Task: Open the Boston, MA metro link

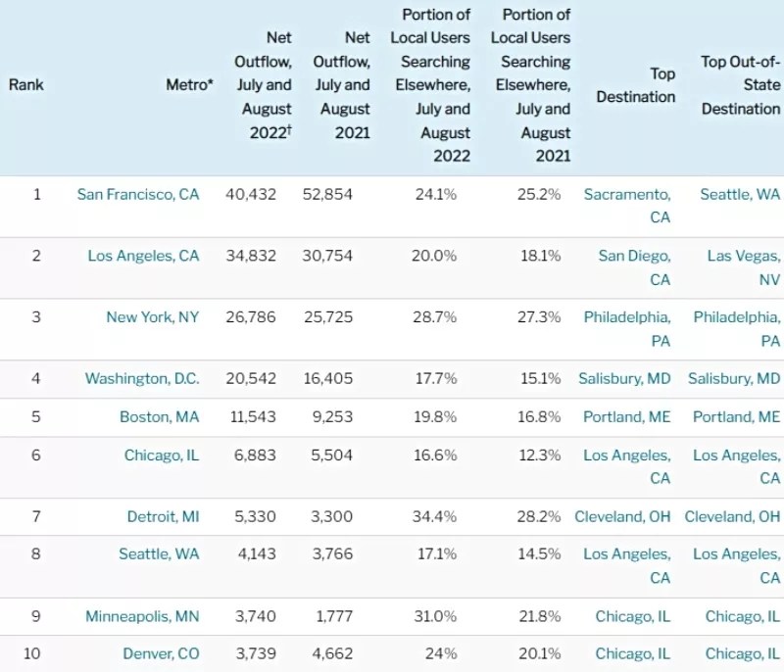Action: pyautogui.click(x=159, y=416)
